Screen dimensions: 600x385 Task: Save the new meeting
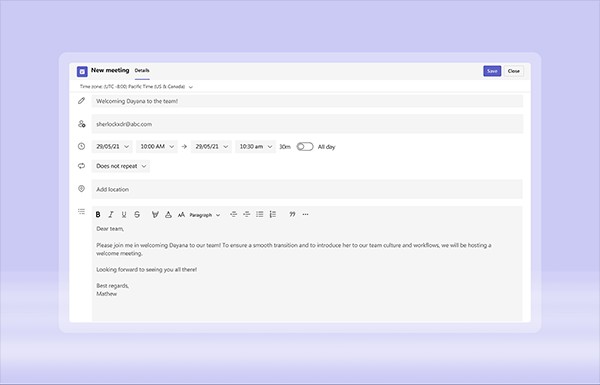pos(492,71)
